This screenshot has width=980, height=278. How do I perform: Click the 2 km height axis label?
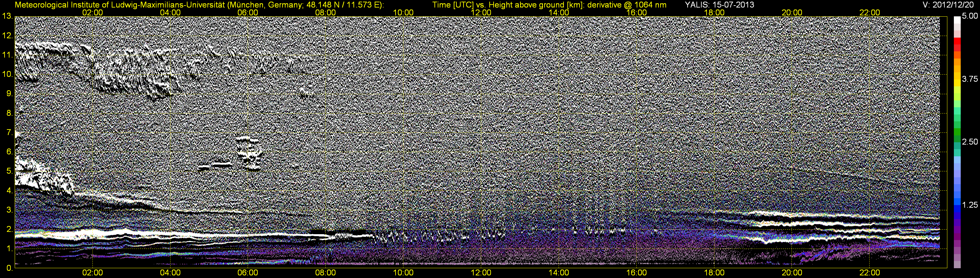pos(9,229)
